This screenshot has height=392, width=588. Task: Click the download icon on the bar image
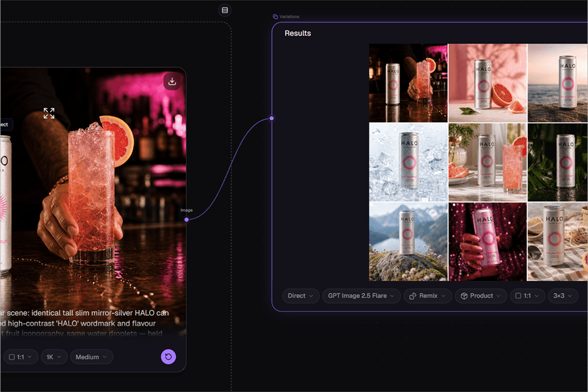(172, 81)
